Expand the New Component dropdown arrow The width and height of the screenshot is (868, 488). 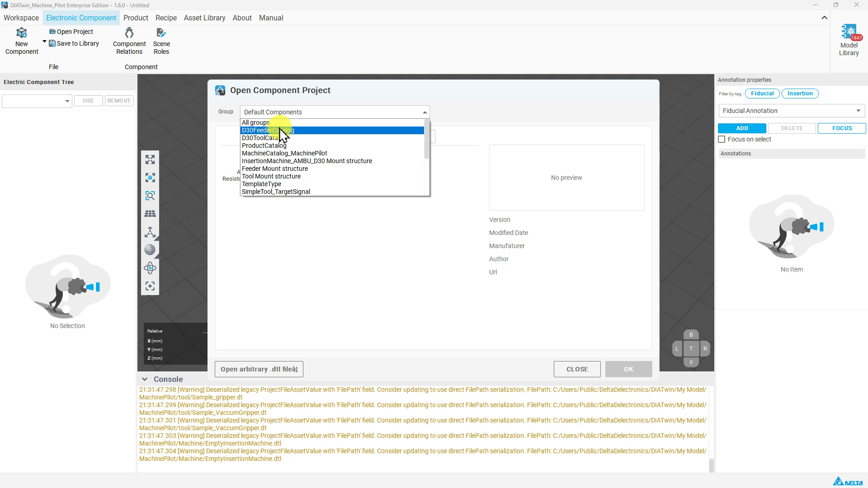[44, 42]
